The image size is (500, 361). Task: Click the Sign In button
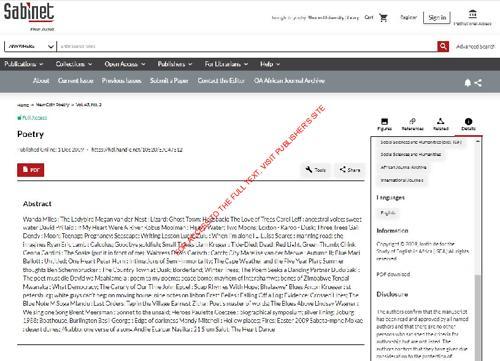click(x=437, y=17)
